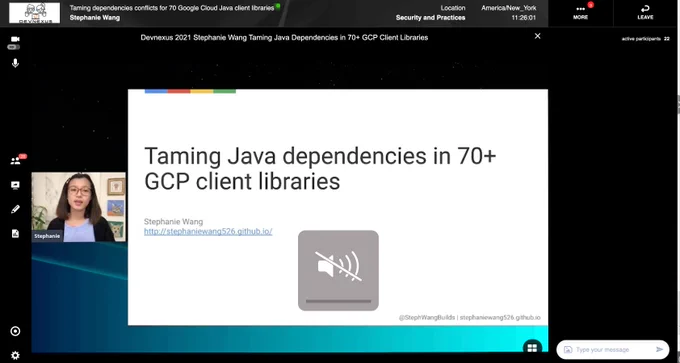The height and width of the screenshot is (363, 680).
Task: Open the document file icon
Action: point(15,234)
